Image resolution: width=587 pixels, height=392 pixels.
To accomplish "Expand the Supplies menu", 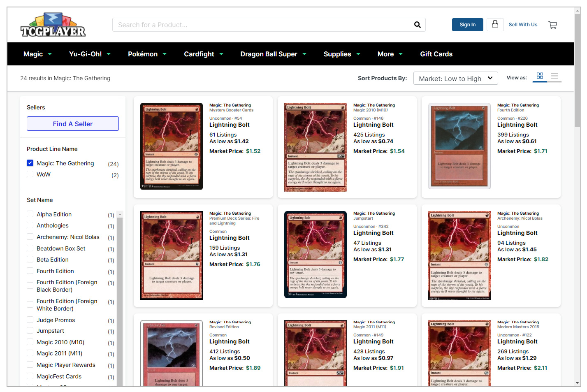I will (342, 54).
